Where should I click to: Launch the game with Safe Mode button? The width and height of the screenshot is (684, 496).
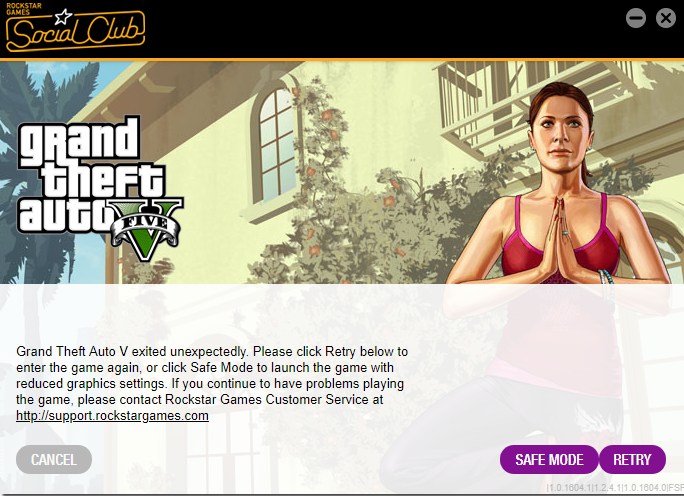click(x=549, y=459)
